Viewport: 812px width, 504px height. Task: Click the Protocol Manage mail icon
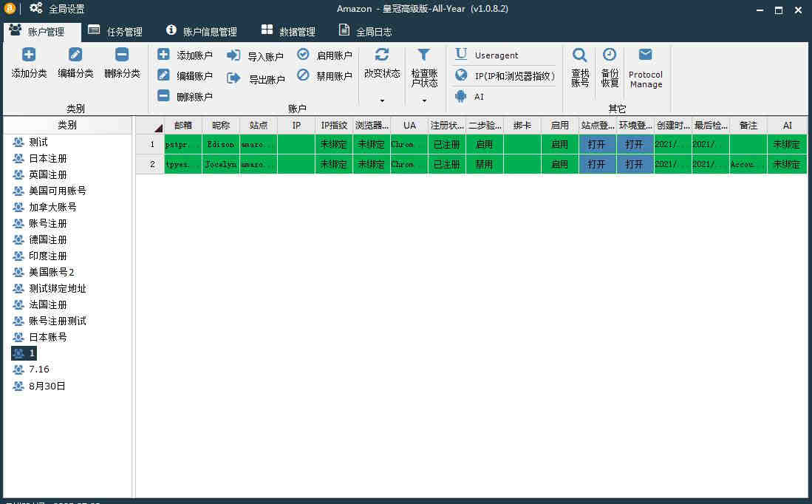coord(645,55)
